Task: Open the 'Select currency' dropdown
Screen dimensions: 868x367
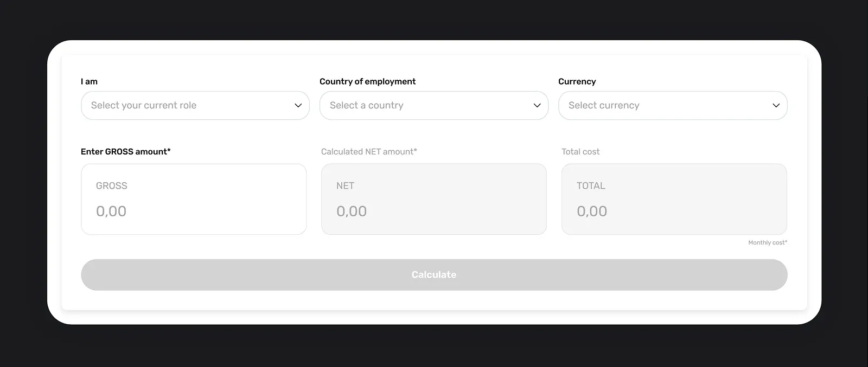Action: pos(662,106)
